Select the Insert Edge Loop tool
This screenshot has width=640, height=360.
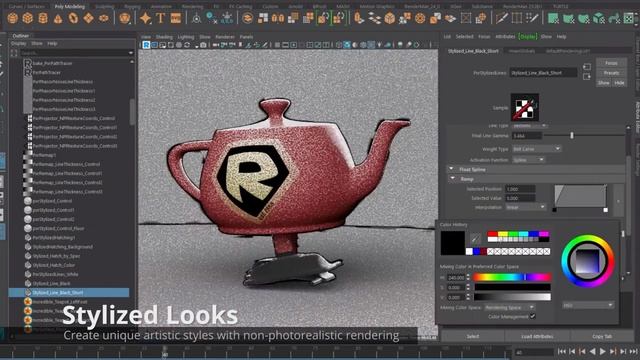click(x=517, y=18)
